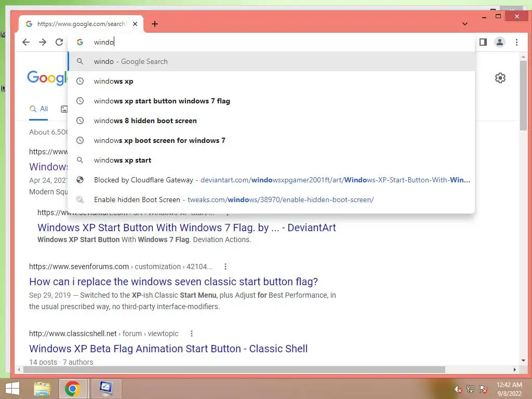Select 'windows xp start' search suggestion
Screen dimensions: 532x399
tap(271, 160)
